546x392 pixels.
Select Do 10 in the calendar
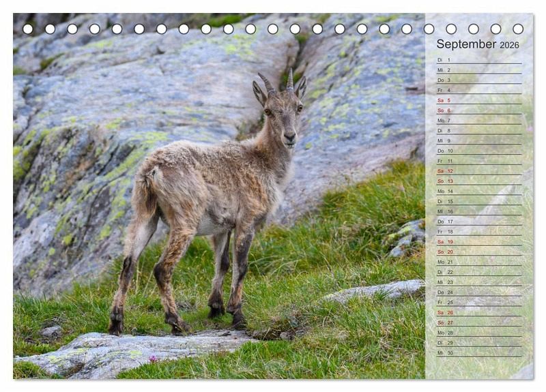[x=478, y=151]
